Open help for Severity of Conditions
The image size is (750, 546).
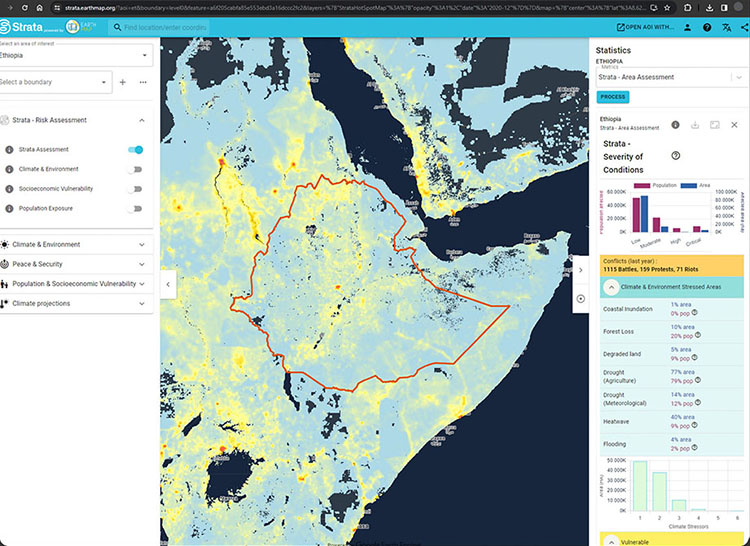coord(675,155)
